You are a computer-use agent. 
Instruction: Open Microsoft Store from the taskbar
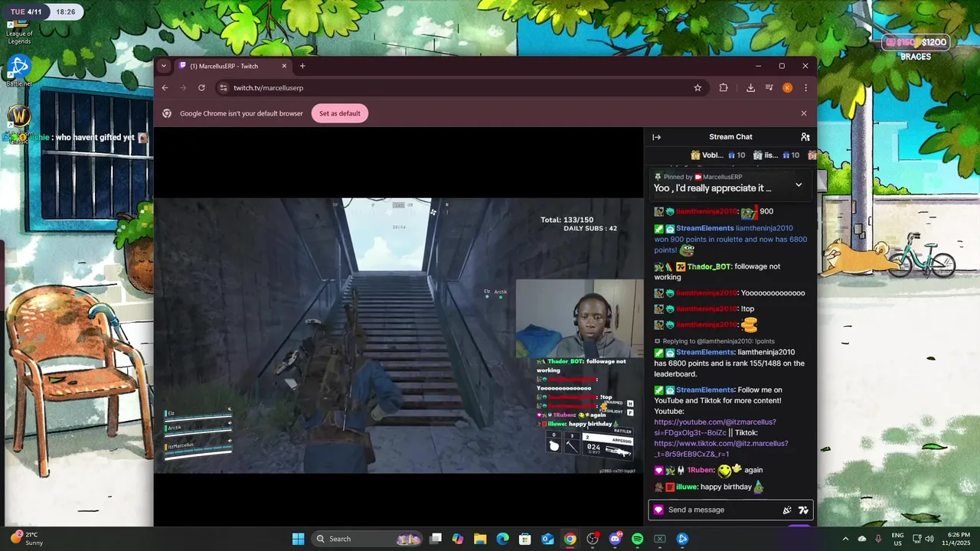pyautogui.click(x=524, y=539)
